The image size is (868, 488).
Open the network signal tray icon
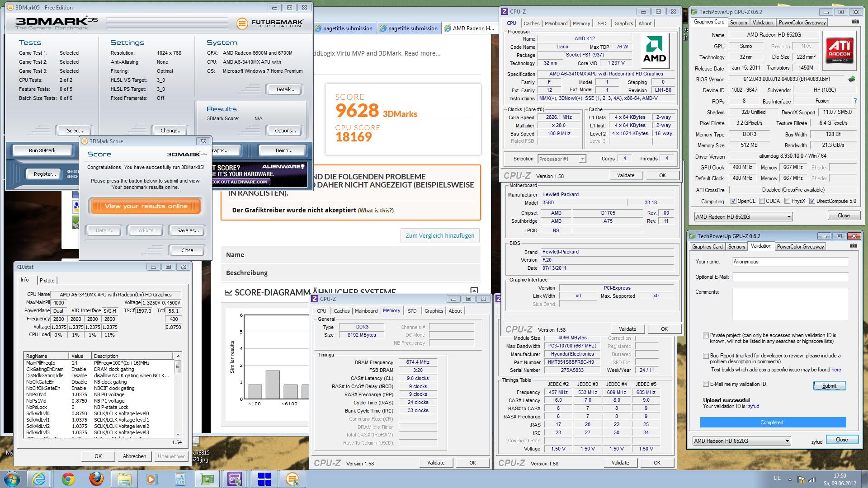click(x=812, y=479)
